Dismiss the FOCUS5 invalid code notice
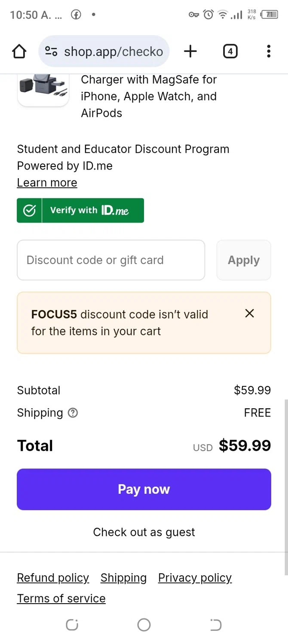 (x=249, y=313)
